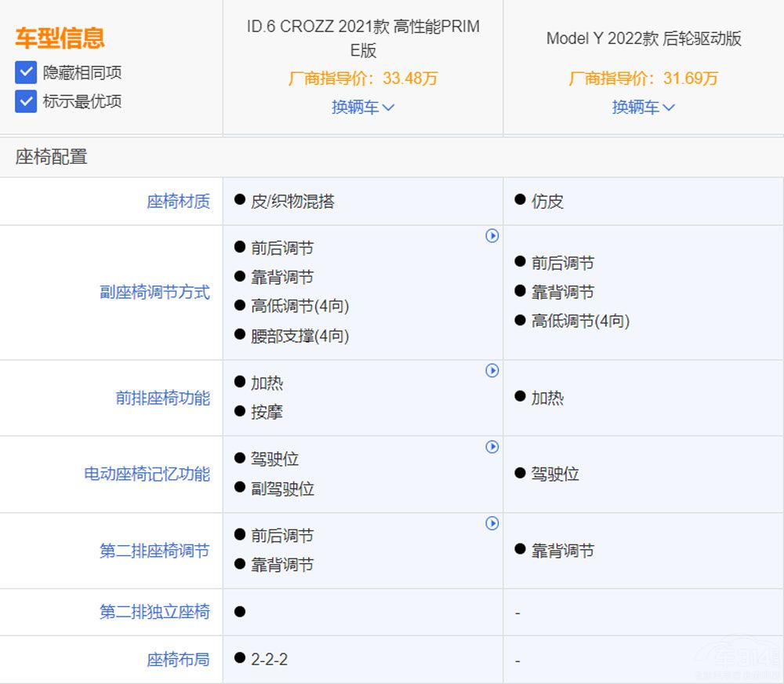The image size is (784, 684).
Task: Click the blue arrow icon in 第二排座椅调节 row
Action: (x=492, y=523)
